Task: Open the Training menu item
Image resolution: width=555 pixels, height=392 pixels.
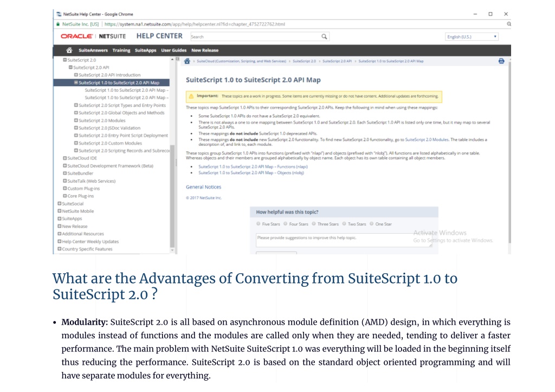Action: pyautogui.click(x=121, y=50)
